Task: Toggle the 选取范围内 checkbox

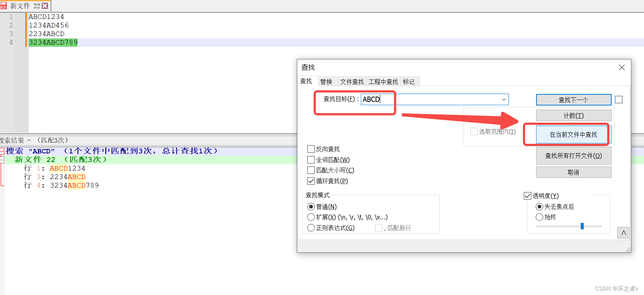Action: [x=474, y=132]
